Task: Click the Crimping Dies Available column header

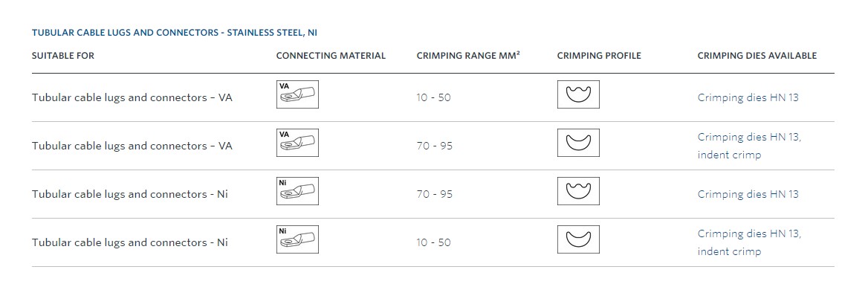Action: (757, 56)
